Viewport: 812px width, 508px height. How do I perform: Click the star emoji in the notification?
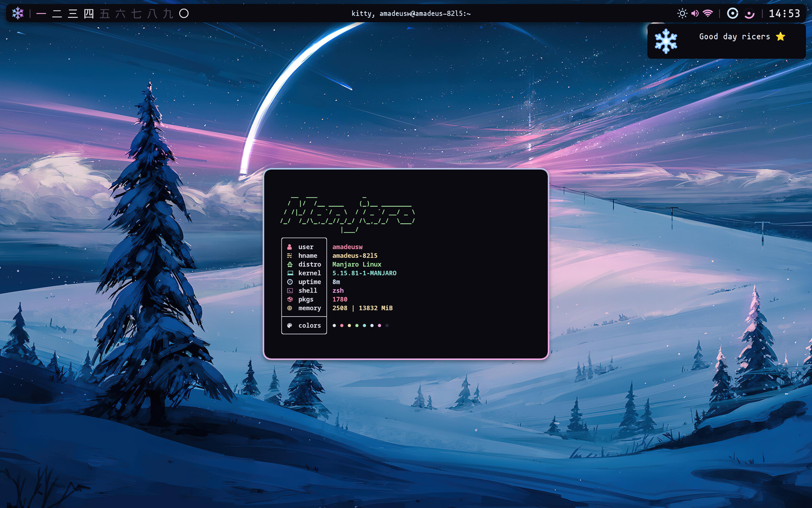781,36
